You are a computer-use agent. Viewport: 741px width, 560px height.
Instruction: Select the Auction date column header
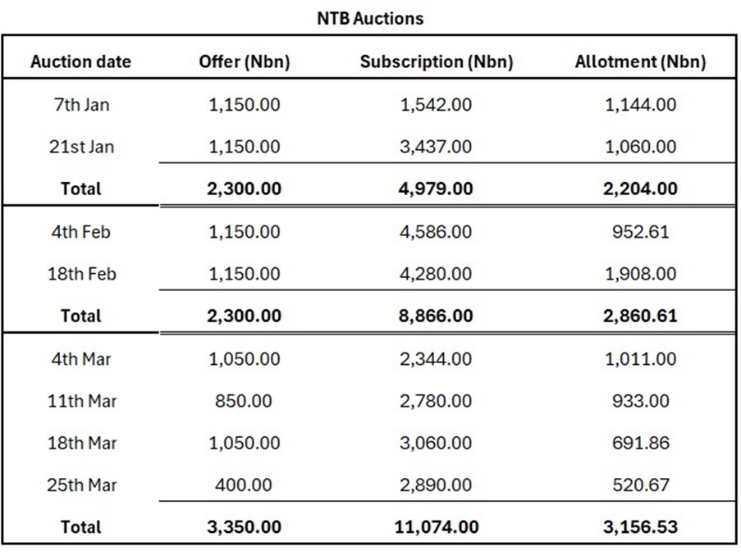click(80, 61)
